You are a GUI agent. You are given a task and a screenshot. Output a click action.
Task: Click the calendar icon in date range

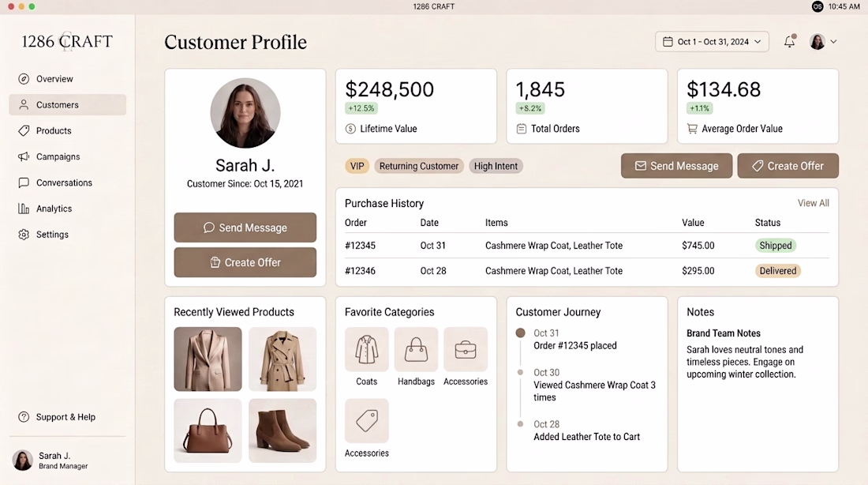(x=668, y=42)
